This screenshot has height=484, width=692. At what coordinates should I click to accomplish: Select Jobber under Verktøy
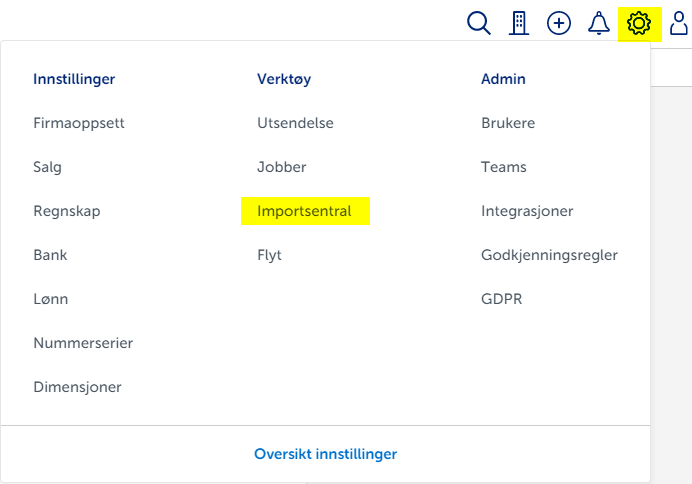(282, 167)
